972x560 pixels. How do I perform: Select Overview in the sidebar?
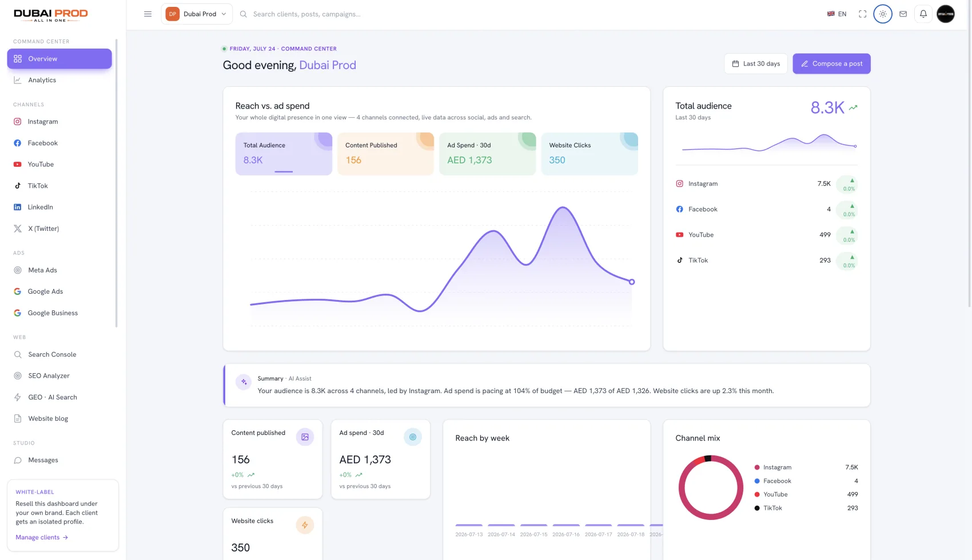click(x=59, y=59)
